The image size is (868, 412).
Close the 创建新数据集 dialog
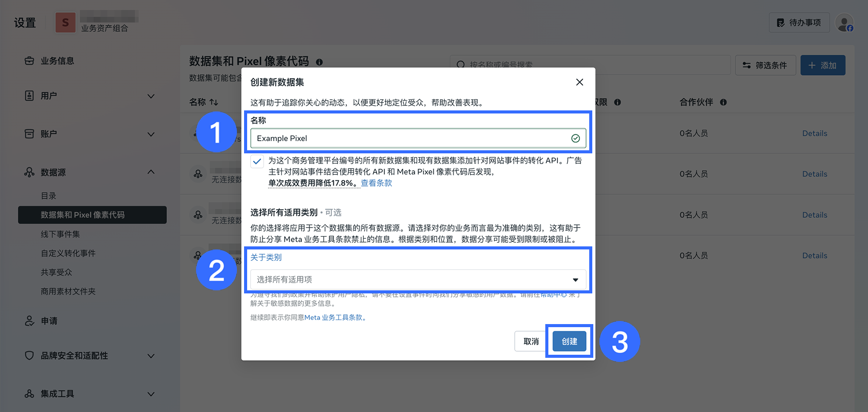coord(580,82)
